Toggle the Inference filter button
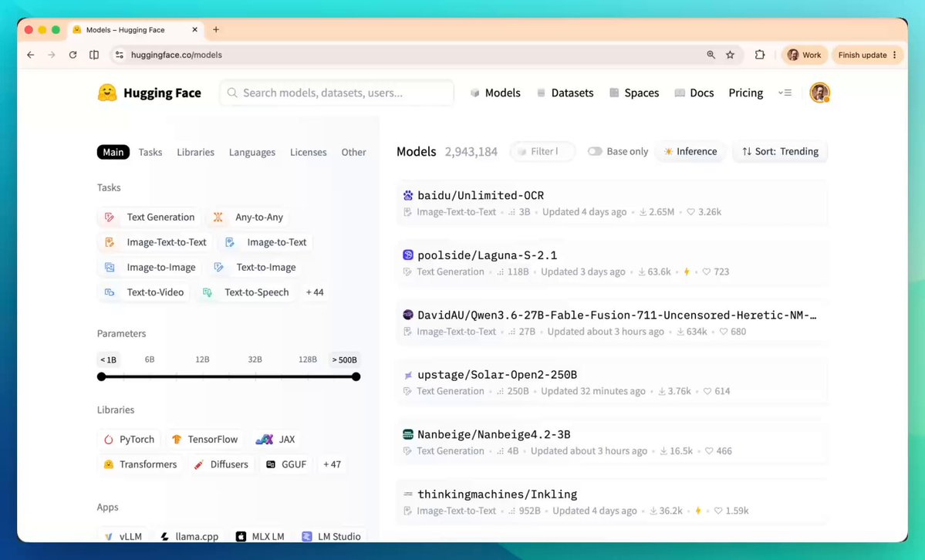 pyautogui.click(x=690, y=152)
